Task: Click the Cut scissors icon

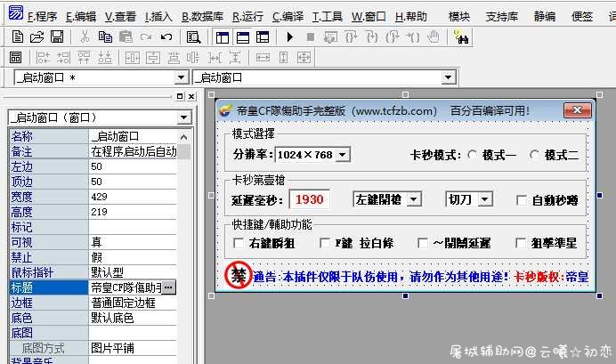Action: [85, 36]
